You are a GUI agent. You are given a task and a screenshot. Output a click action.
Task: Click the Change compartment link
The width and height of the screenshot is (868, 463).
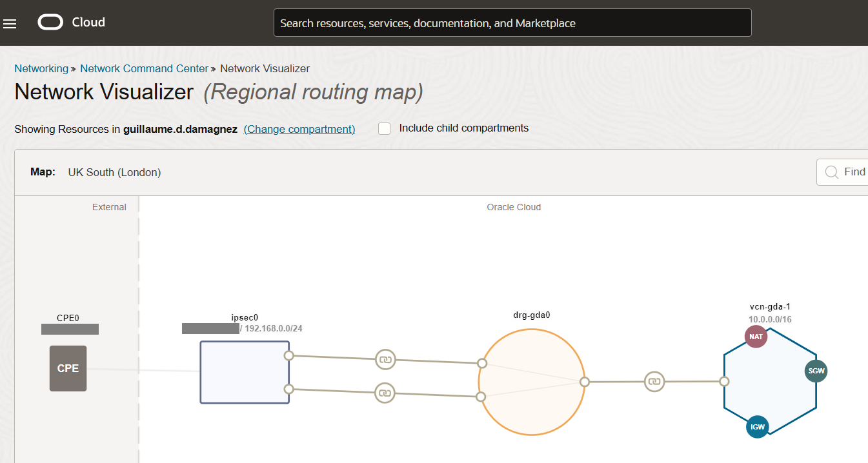(x=299, y=129)
